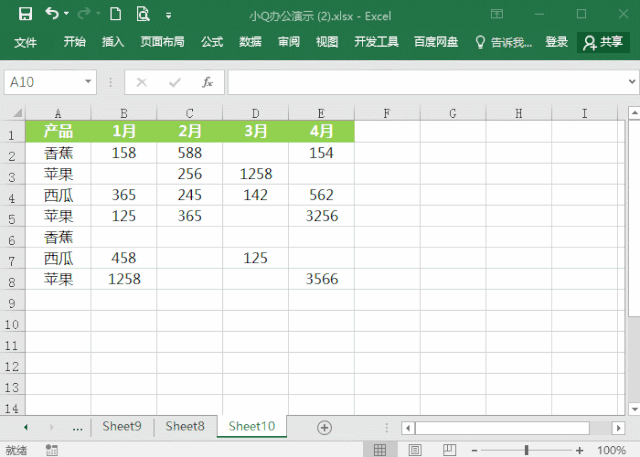
Task: Click the vertical scrollbar down arrow
Action: [x=634, y=408]
